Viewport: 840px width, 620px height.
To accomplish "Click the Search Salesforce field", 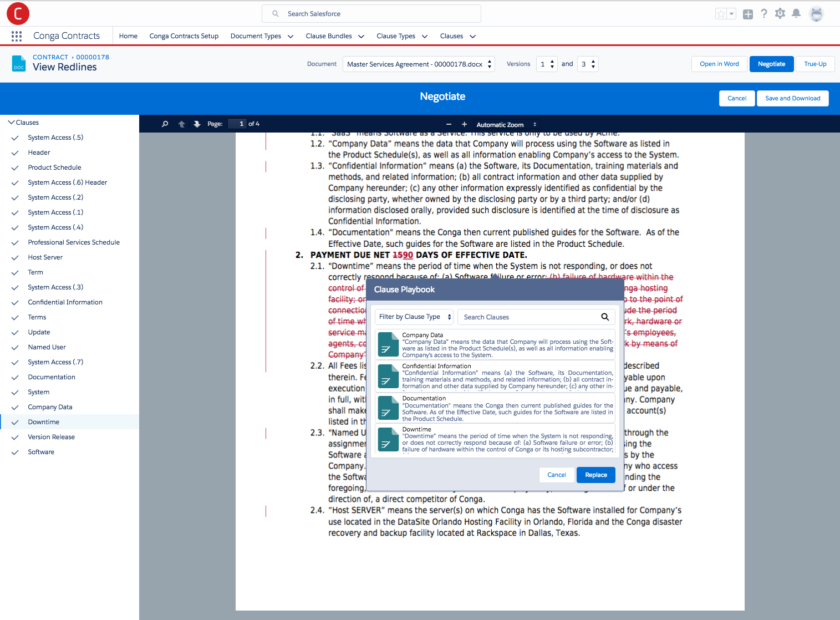I will [371, 14].
